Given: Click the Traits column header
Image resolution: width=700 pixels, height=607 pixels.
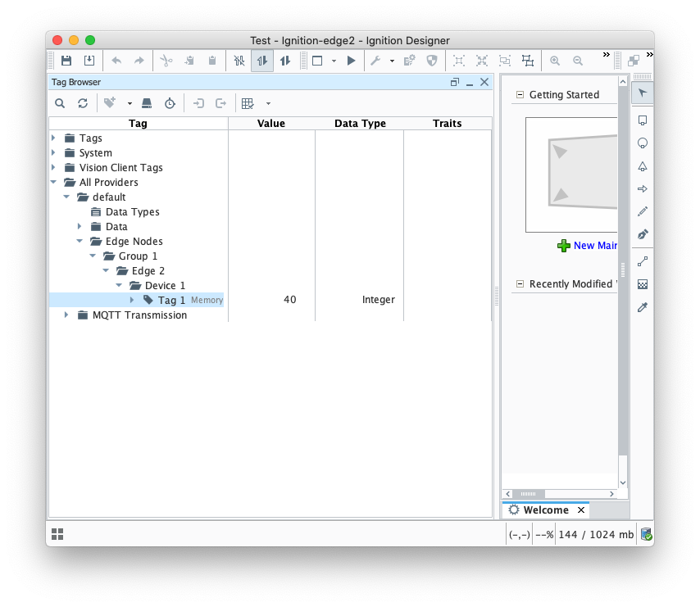Looking at the screenshot, I should click(447, 124).
